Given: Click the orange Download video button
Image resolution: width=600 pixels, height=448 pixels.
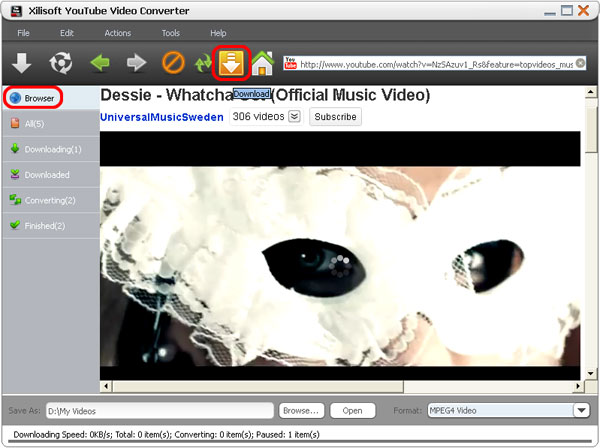Looking at the screenshot, I should (231, 63).
